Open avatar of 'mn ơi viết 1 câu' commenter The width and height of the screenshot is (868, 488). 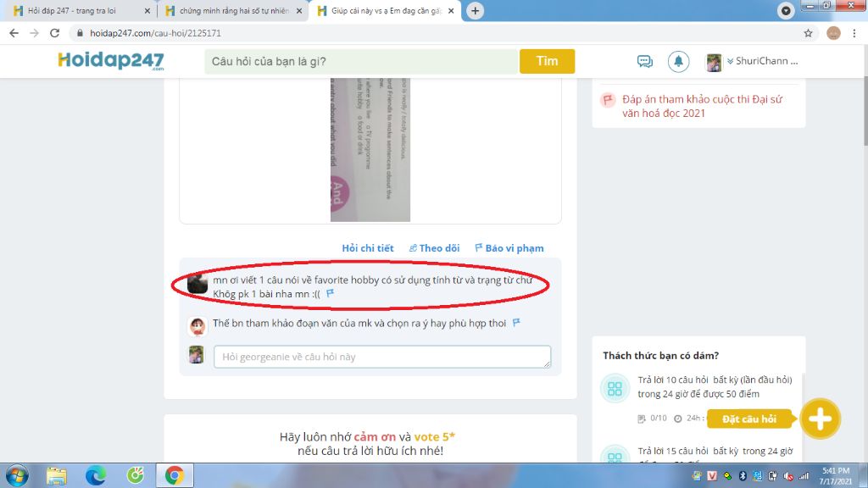point(197,283)
